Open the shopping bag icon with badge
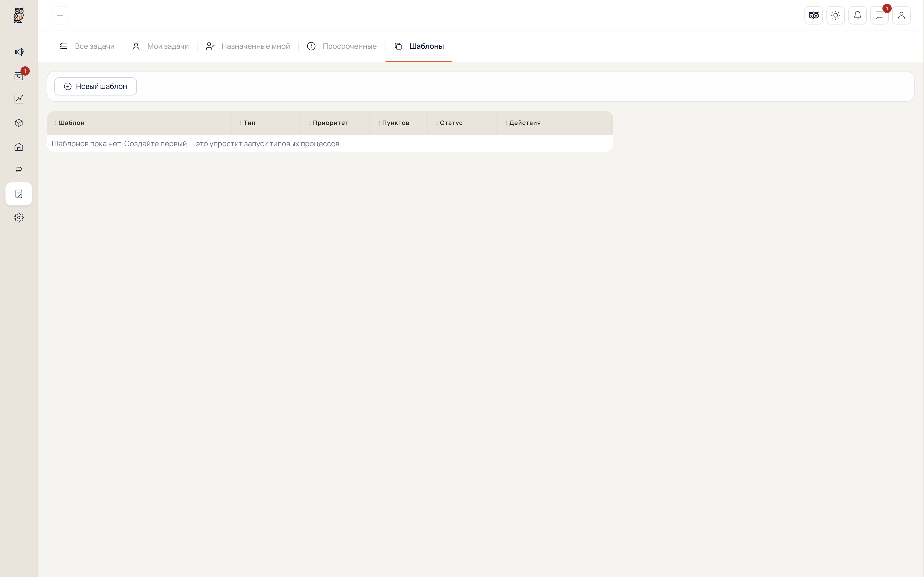This screenshot has width=924, height=577. pyautogui.click(x=19, y=76)
